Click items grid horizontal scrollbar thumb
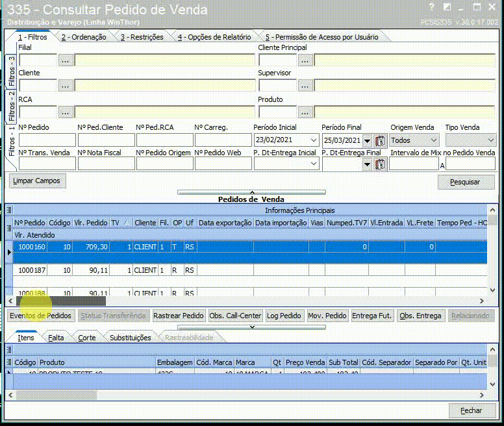 click(x=57, y=395)
